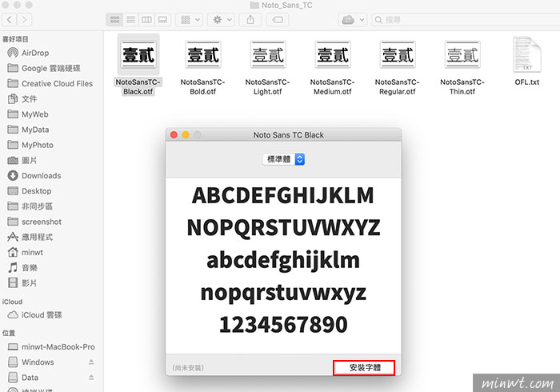560x392 pixels.
Task: Select NotoSansTC-Thin.otf file
Action: click(462, 68)
